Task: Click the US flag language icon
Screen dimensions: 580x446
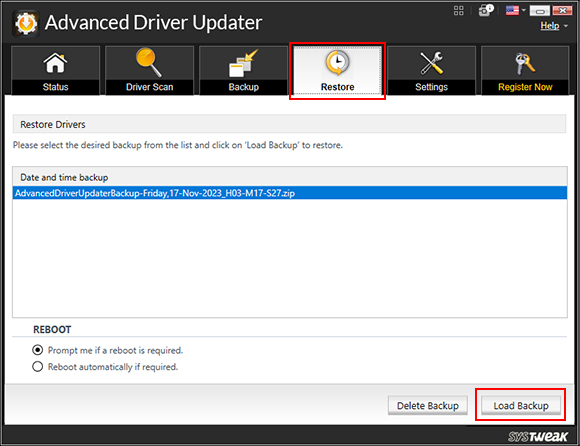Action: [512, 10]
